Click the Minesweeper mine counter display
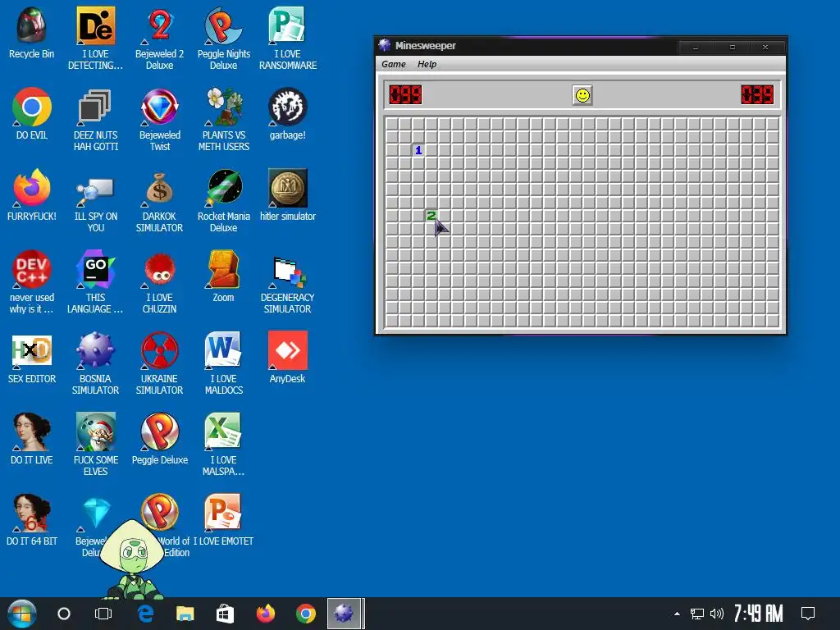This screenshot has height=630, width=840. point(405,95)
